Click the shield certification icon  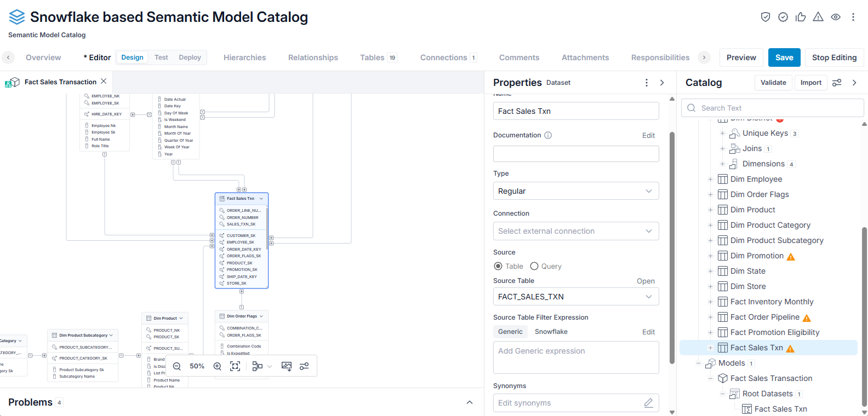(766, 17)
